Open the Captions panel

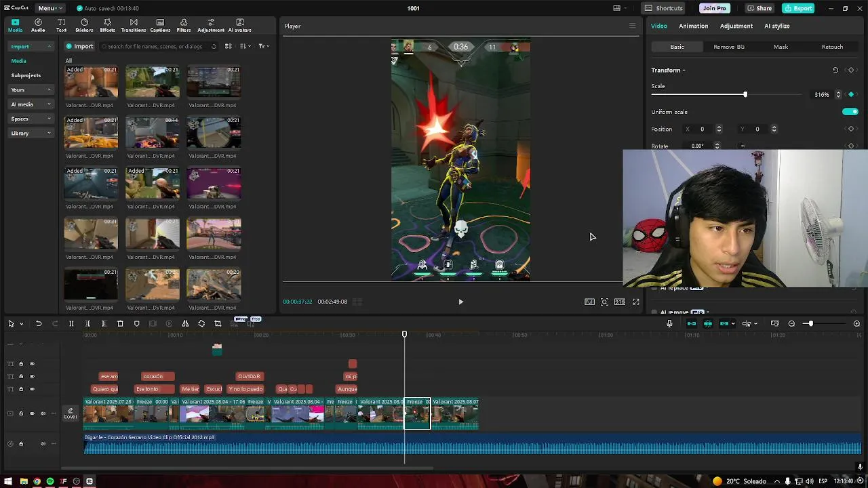tap(160, 26)
